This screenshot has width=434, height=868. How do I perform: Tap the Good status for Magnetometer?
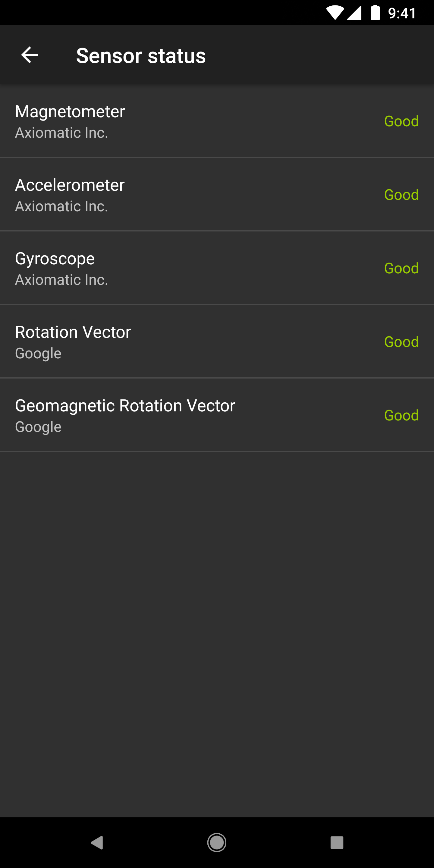(401, 121)
